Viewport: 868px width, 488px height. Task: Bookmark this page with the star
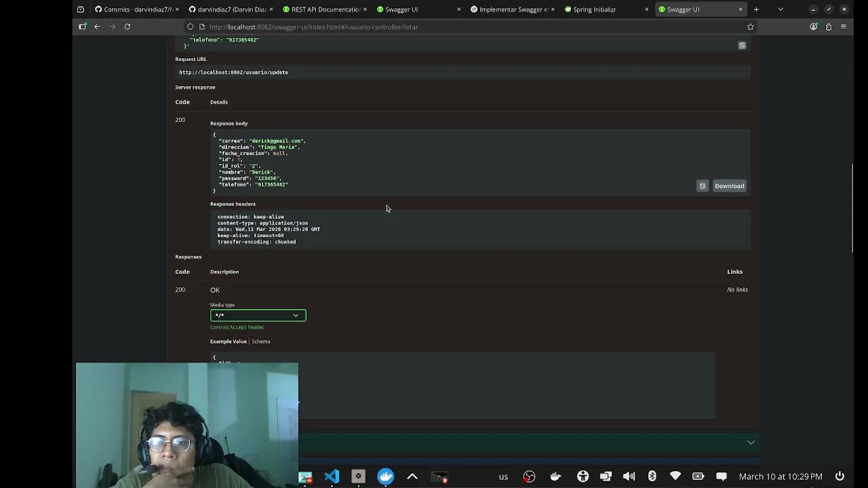750,26
